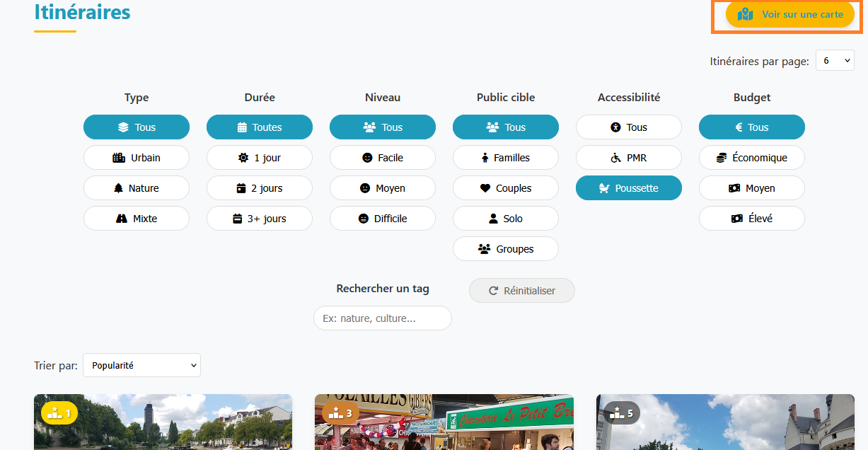This screenshot has height=450, width=868.
Task: Expand the Trier par Popularité dropdown
Action: [x=141, y=365]
